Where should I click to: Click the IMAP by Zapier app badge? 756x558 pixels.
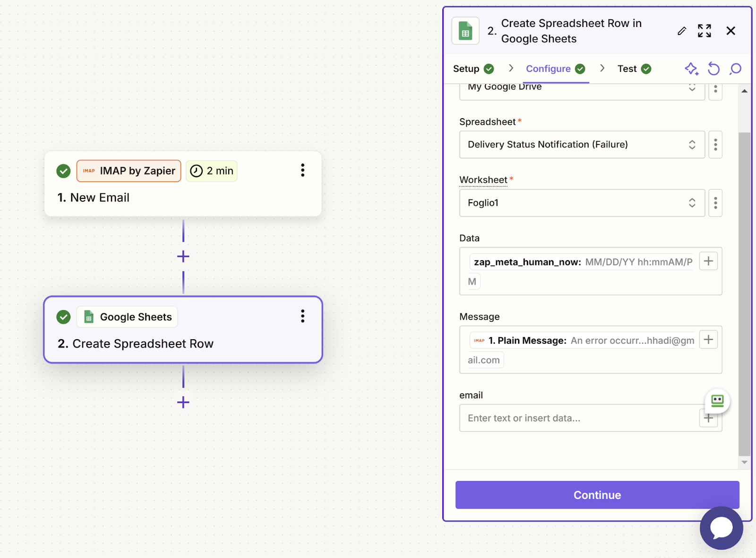click(129, 171)
